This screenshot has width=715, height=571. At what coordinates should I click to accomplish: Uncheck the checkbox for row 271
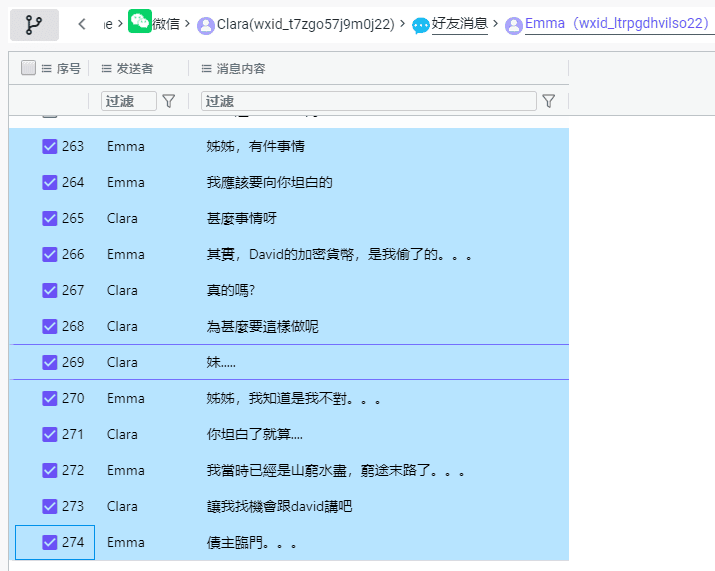[x=50, y=434]
